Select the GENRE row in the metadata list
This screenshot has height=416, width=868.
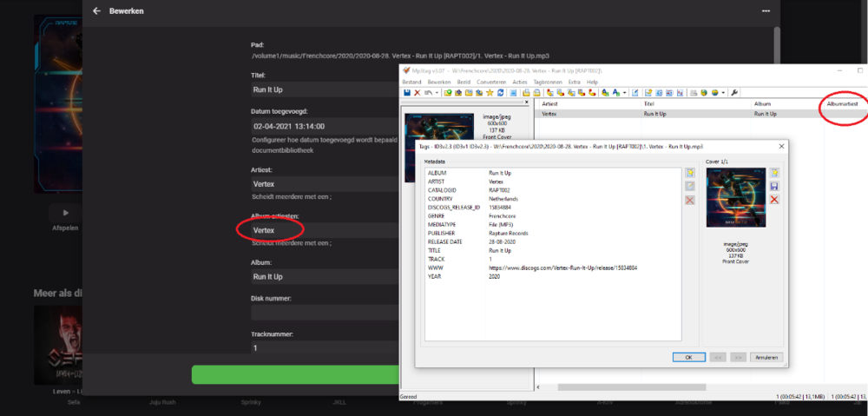tap(436, 215)
